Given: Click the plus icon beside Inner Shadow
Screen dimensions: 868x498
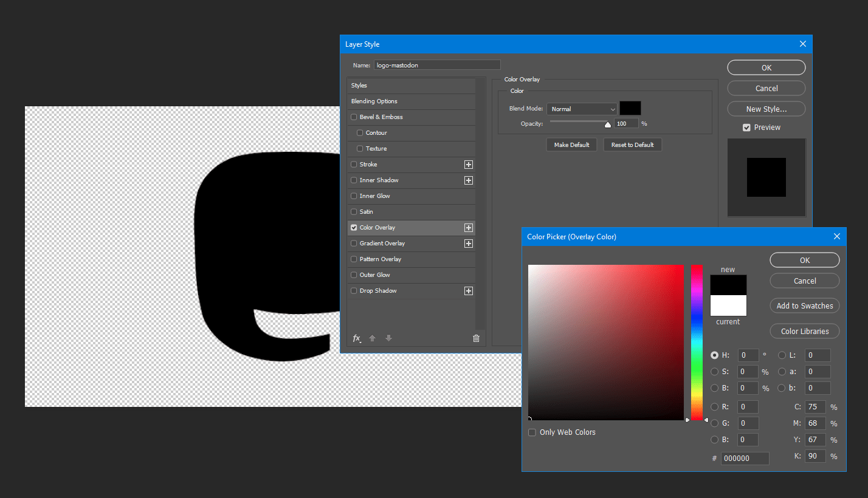Looking at the screenshot, I should coord(469,180).
